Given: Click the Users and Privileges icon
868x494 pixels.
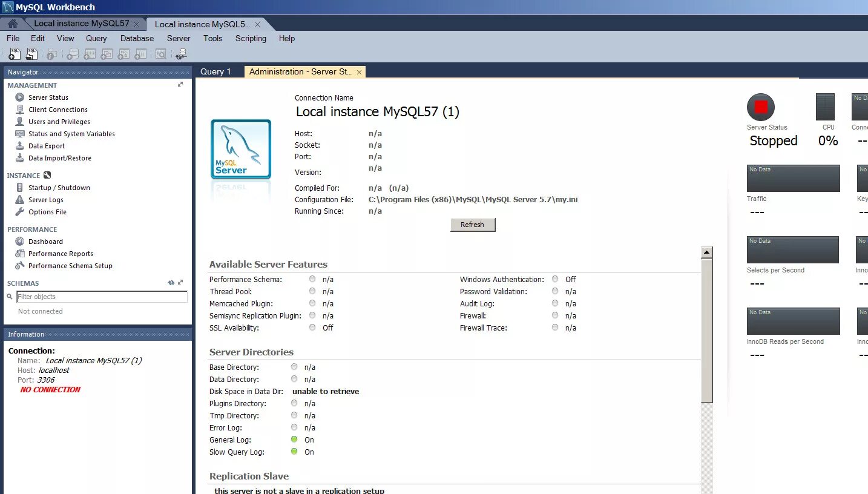Looking at the screenshot, I should (20, 122).
